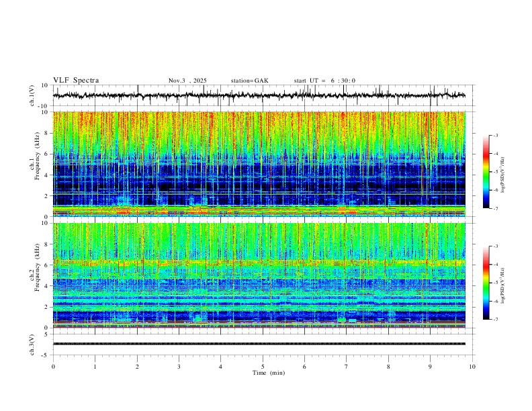The image size is (532, 411).
Task: Click the time axis tick label "0"
Action: point(53,367)
